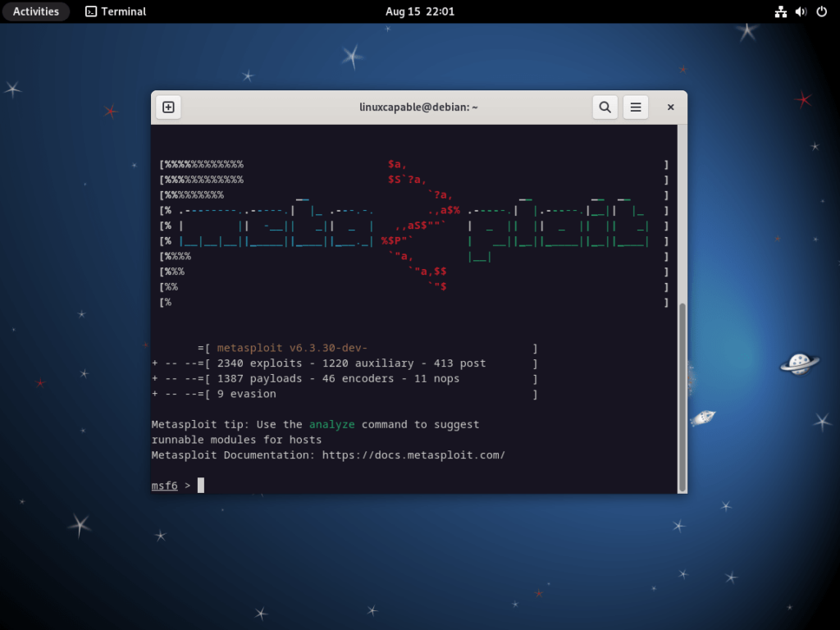This screenshot has width=840, height=630.
Task: Click the 'linuxcapable@debian: ~' window title
Action: [418, 107]
